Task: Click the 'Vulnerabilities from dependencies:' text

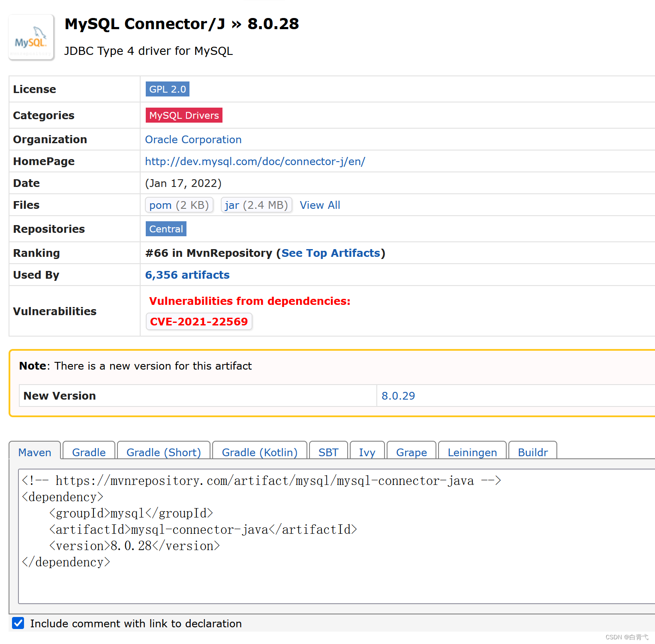Action: (x=249, y=301)
